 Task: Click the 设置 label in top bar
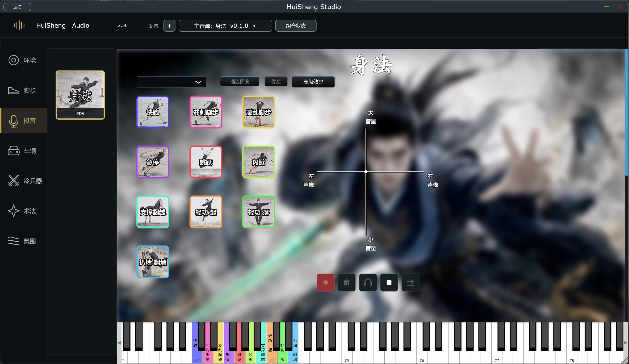pos(153,26)
